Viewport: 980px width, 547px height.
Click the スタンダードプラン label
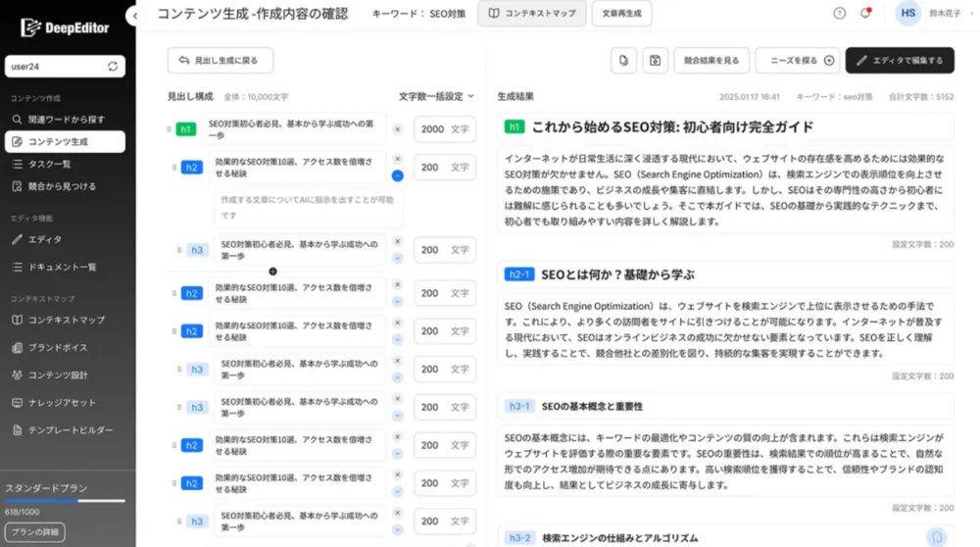pyautogui.click(x=46, y=488)
